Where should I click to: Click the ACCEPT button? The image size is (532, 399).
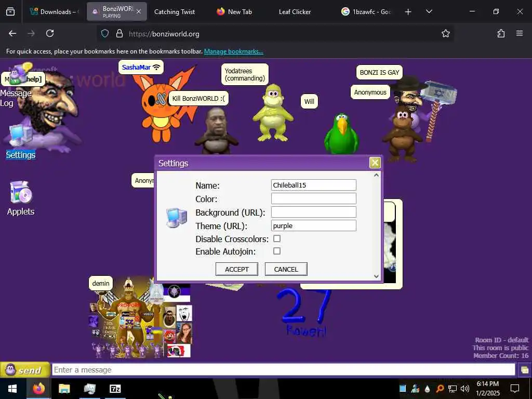[237, 269]
